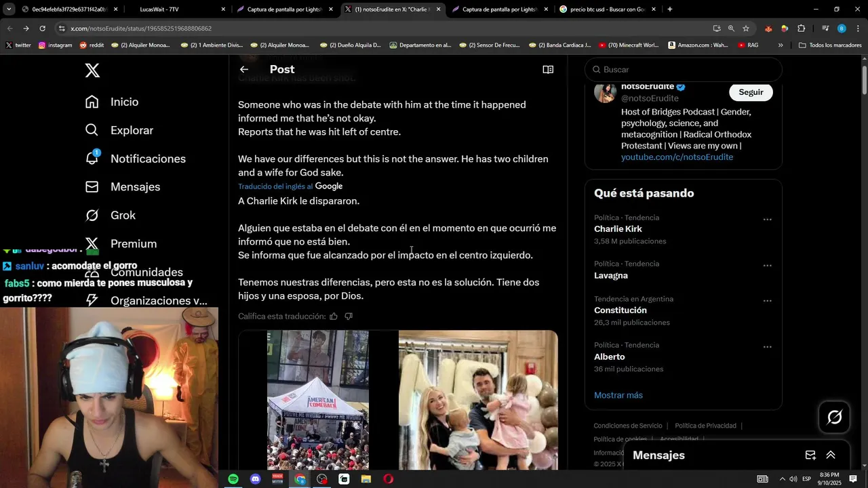Image resolution: width=868 pixels, height=488 pixels.
Task: Open the Charlie Kirk trending topic
Action: coord(618,229)
